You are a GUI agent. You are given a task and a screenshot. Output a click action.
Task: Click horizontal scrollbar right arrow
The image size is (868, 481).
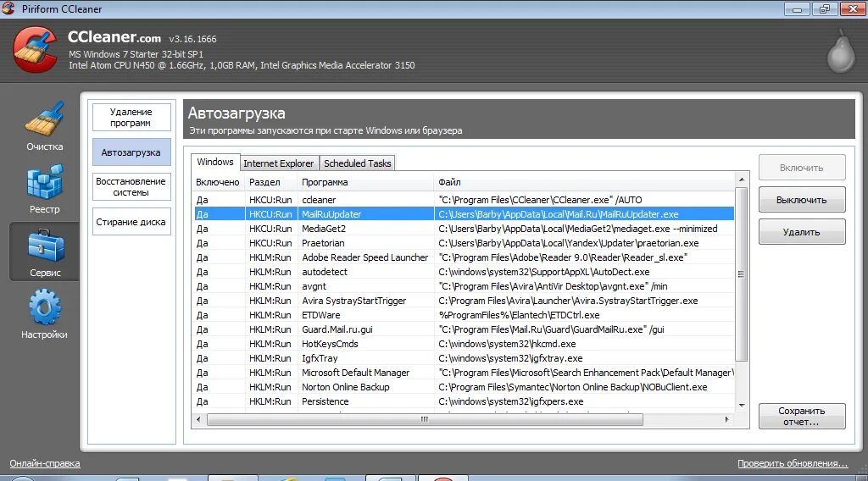click(x=727, y=420)
